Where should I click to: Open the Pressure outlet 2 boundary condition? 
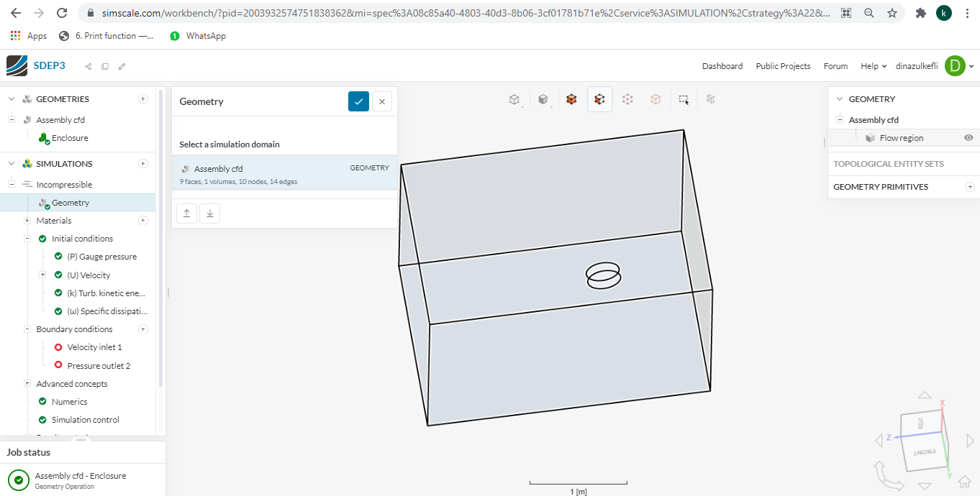point(99,366)
